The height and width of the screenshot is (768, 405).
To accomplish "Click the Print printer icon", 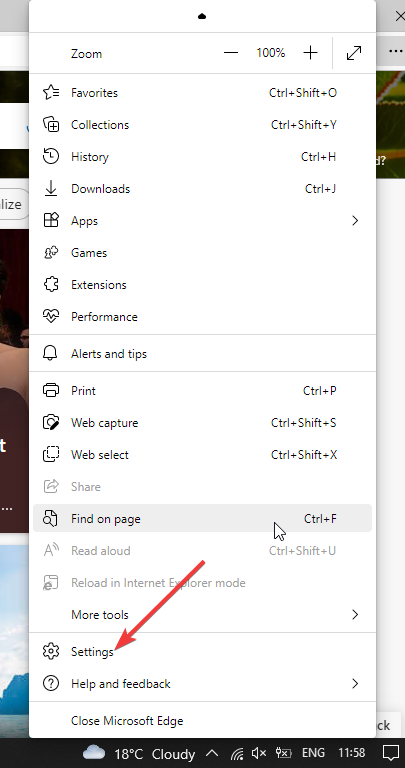I will click(x=51, y=390).
